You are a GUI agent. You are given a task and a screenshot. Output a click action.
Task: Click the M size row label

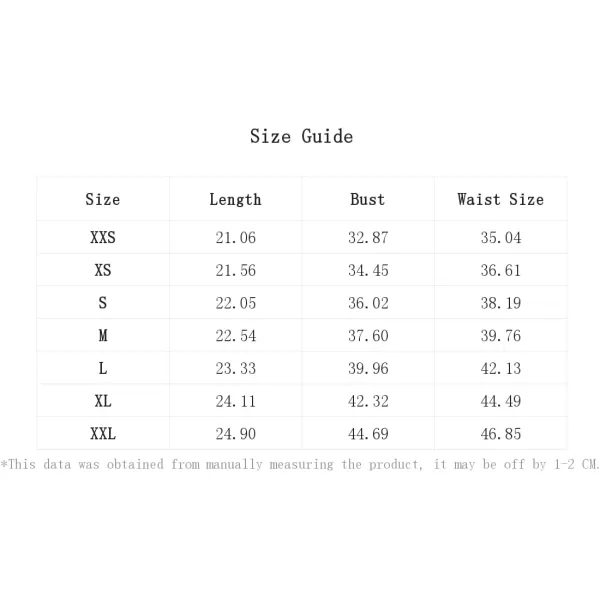[103, 336]
